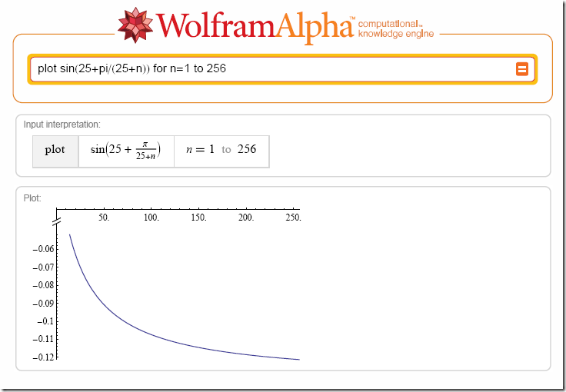This screenshot has width=566, height=392.
Task: Click the 'Input interpretation:' label
Action: coord(62,125)
